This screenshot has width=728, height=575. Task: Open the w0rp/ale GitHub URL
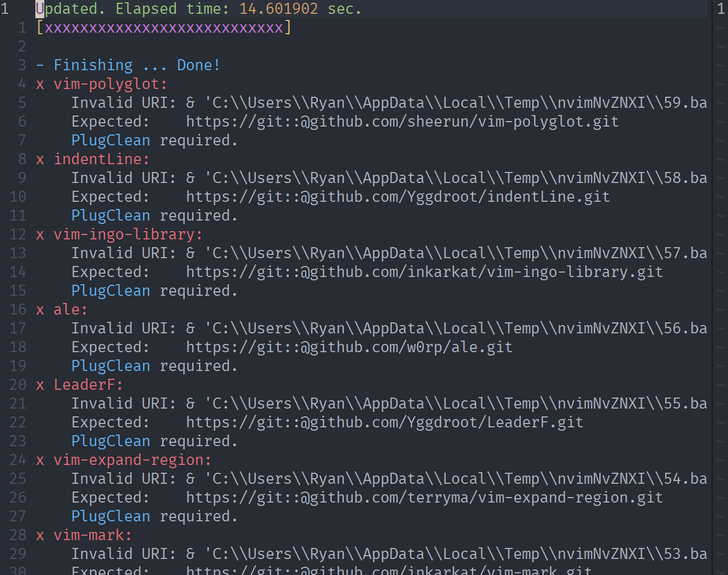(x=349, y=347)
